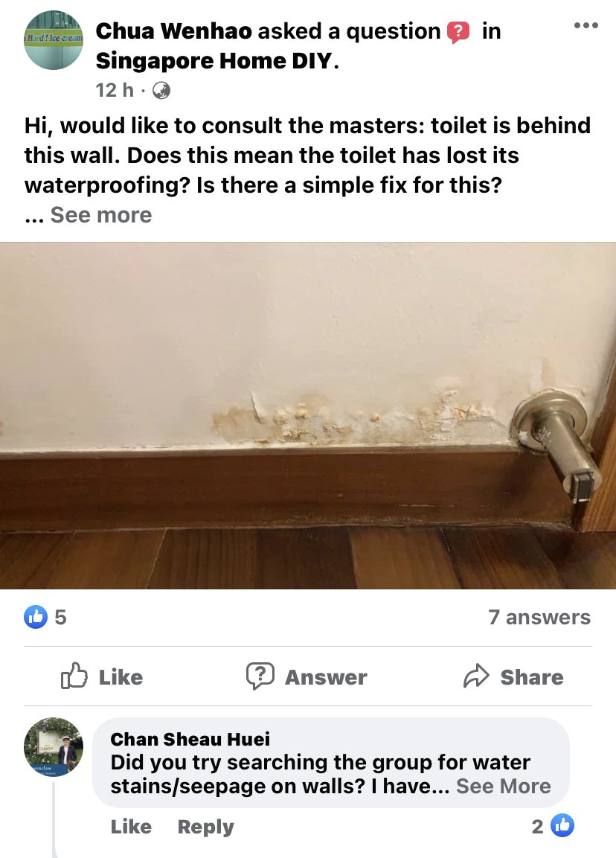Open Chua Wenhao's profile picture
Image resolution: width=616 pixels, height=858 pixels.
(54, 40)
